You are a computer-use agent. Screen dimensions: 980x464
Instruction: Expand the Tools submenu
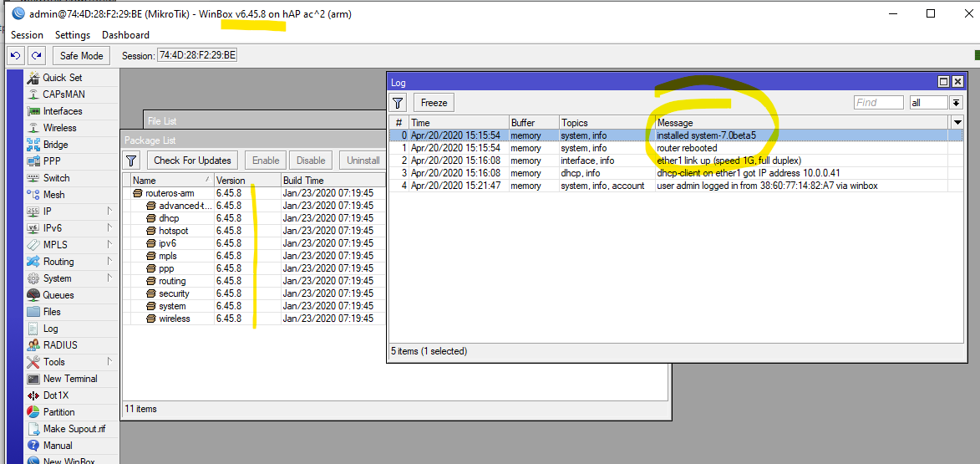click(x=110, y=361)
